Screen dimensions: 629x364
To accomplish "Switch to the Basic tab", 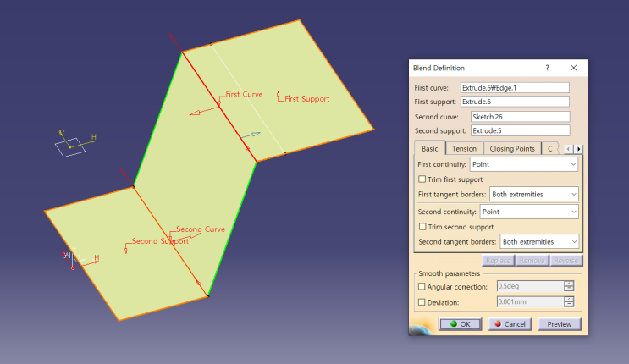I will point(429,148).
